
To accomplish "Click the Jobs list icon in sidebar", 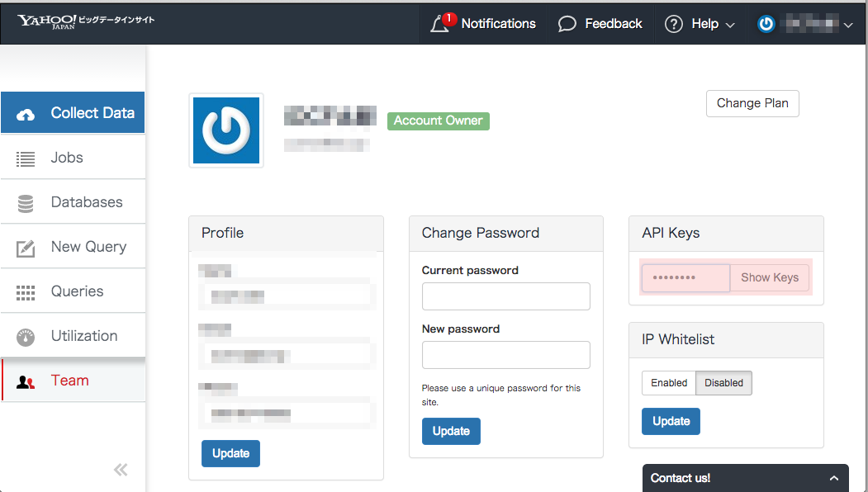I will 26,158.
